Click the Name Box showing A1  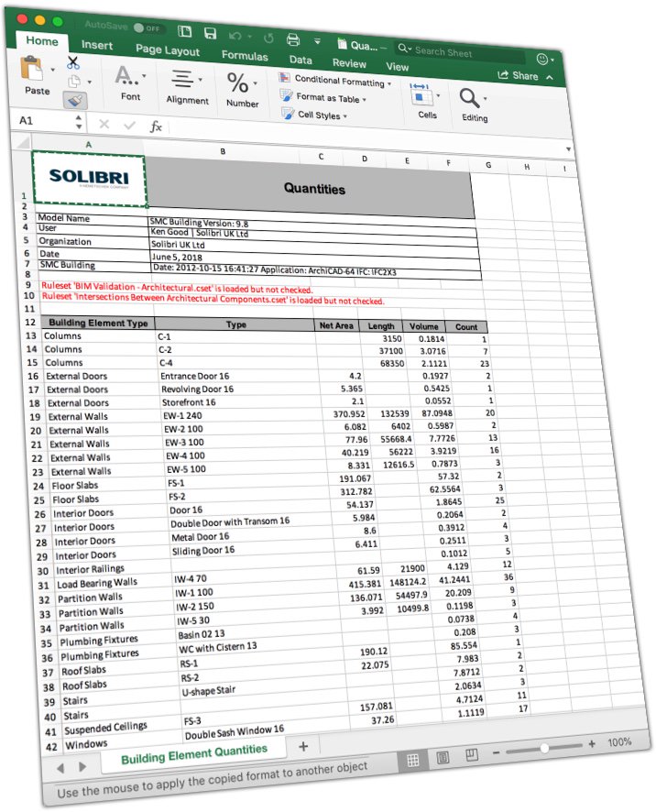44,121
